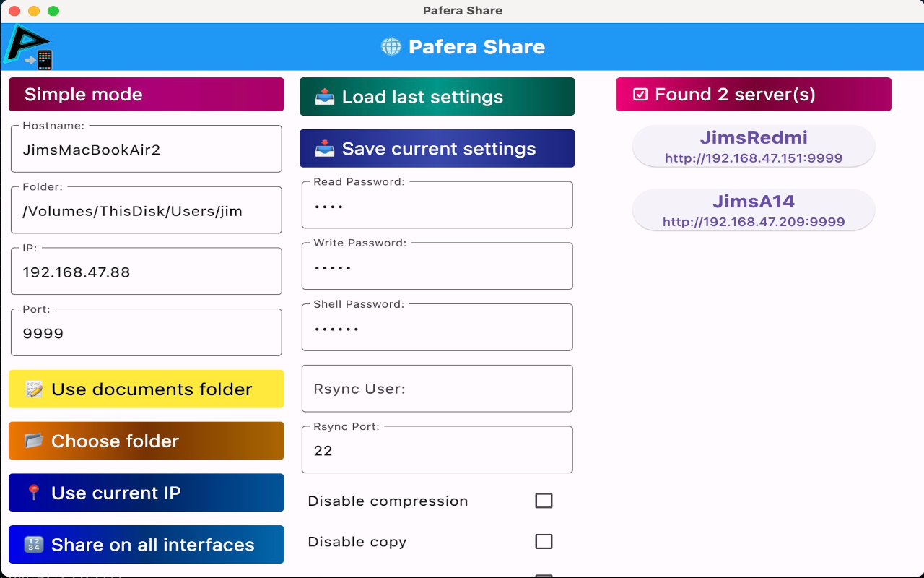Click the memo icon on Use documents folder

point(34,389)
